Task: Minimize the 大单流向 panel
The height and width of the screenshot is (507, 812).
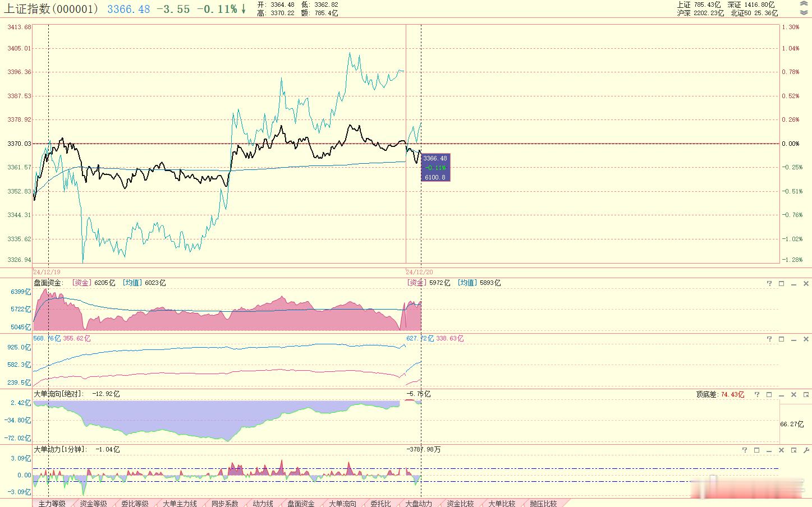Action: 782,395
